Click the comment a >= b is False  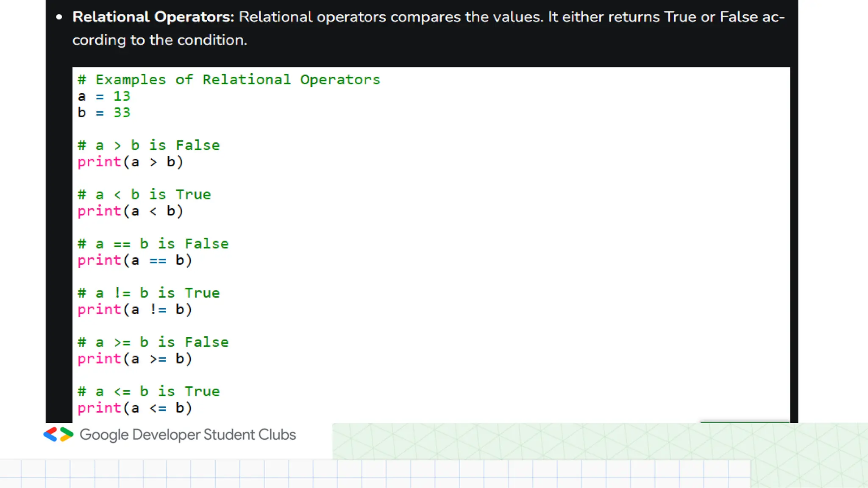(x=153, y=342)
